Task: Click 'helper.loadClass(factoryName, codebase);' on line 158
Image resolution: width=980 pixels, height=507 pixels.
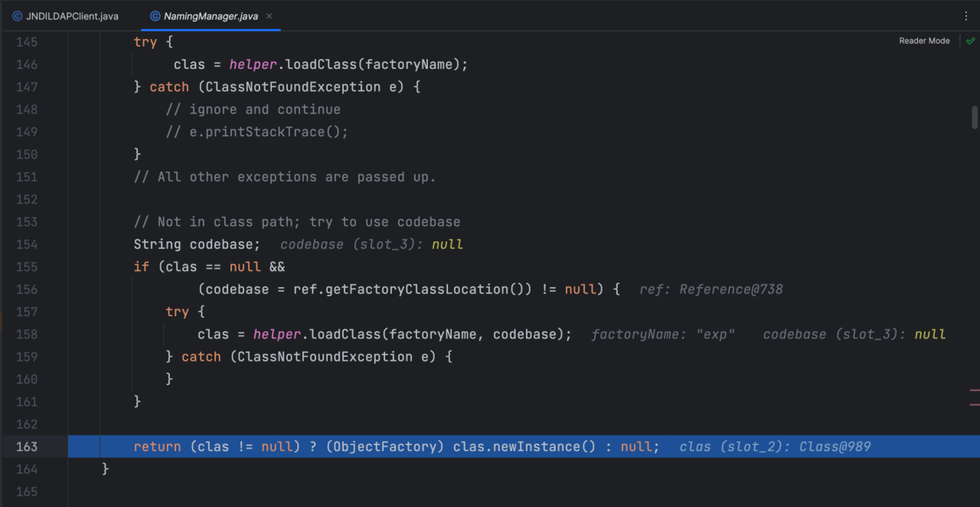Action: pos(412,334)
